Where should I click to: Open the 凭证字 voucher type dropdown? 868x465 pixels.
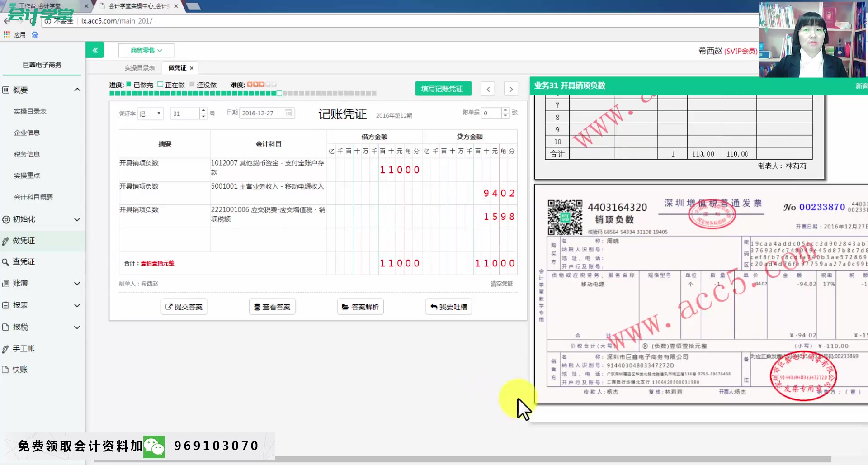(150, 113)
